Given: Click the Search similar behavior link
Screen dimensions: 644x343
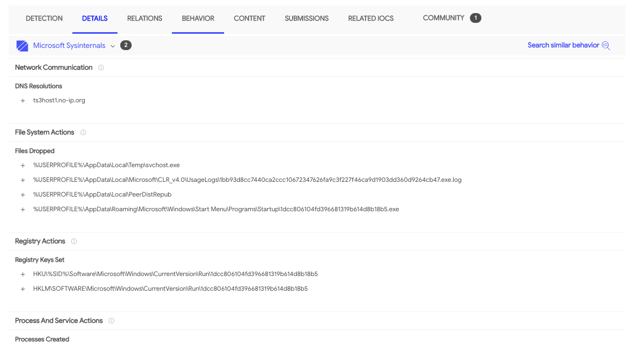Looking at the screenshot, I should [563, 45].
